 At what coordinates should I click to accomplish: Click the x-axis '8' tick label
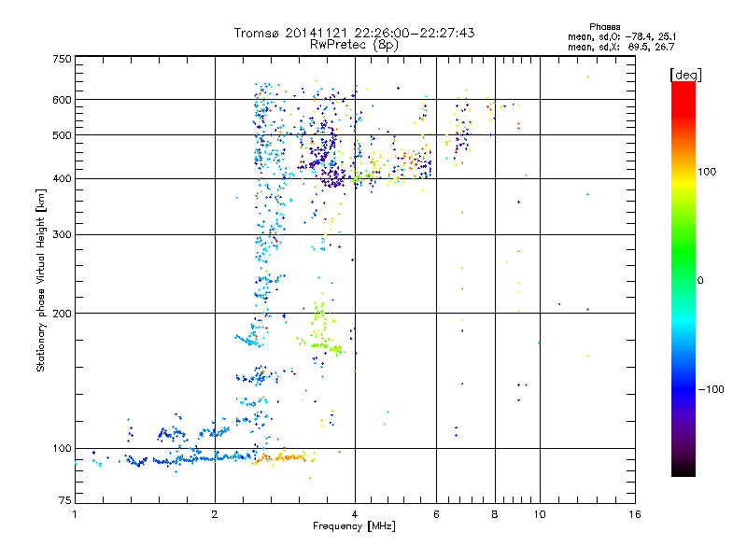click(495, 514)
